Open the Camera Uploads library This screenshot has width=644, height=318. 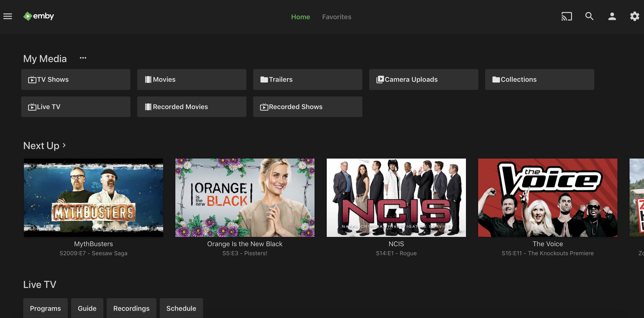(x=424, y=79)
